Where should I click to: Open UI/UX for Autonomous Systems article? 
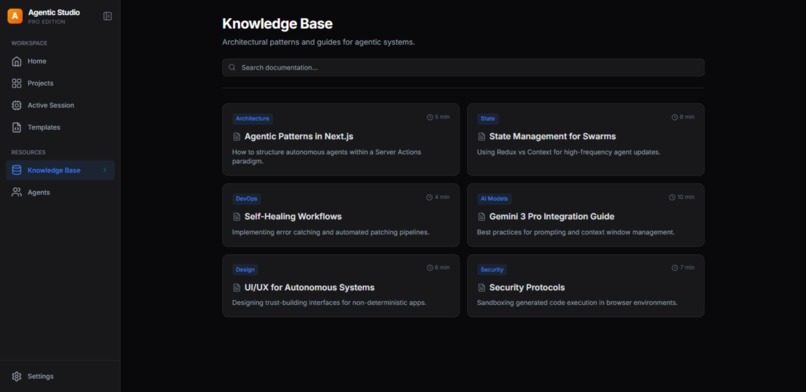[341, 286]
